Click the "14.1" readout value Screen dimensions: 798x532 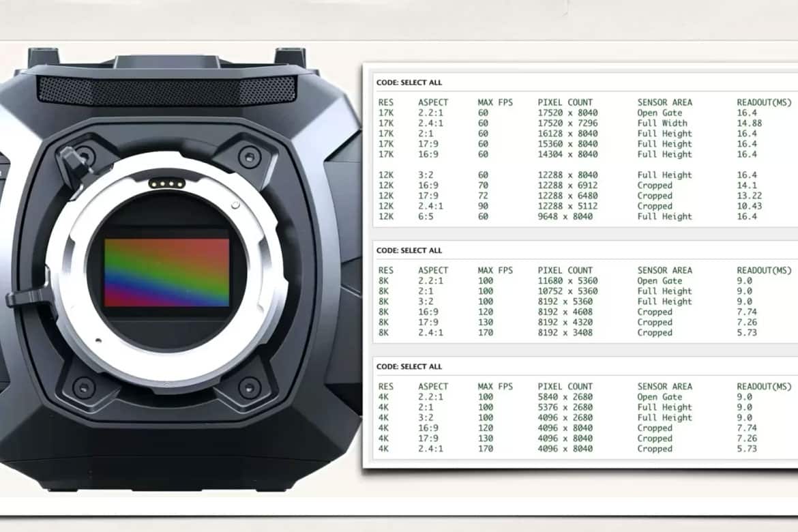(x=747, y=186)
